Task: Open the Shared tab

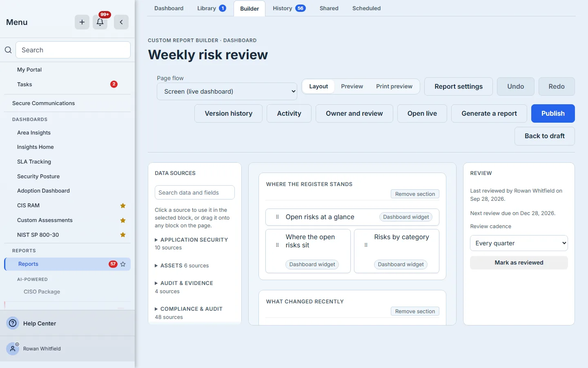Action: pos(329,8)
